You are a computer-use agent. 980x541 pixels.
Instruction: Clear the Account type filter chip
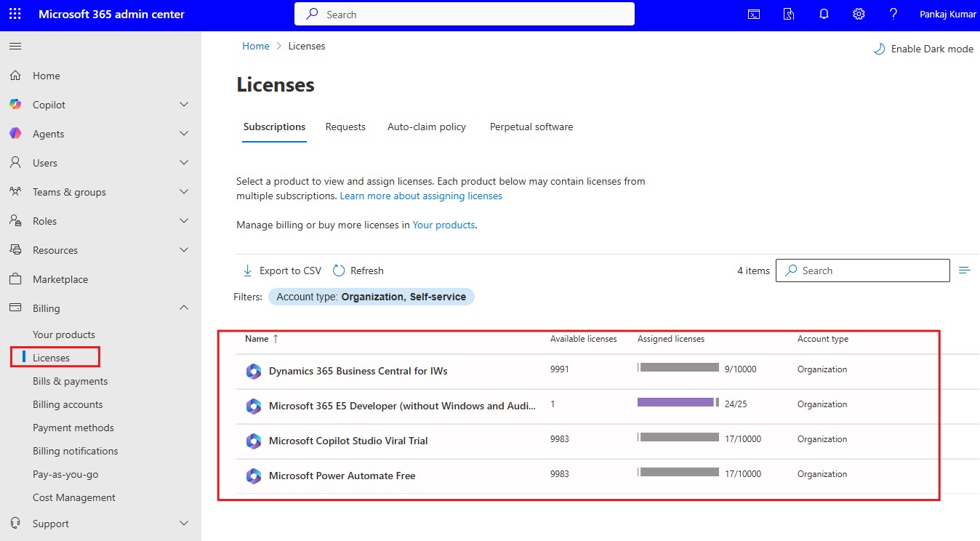(371, 296)
